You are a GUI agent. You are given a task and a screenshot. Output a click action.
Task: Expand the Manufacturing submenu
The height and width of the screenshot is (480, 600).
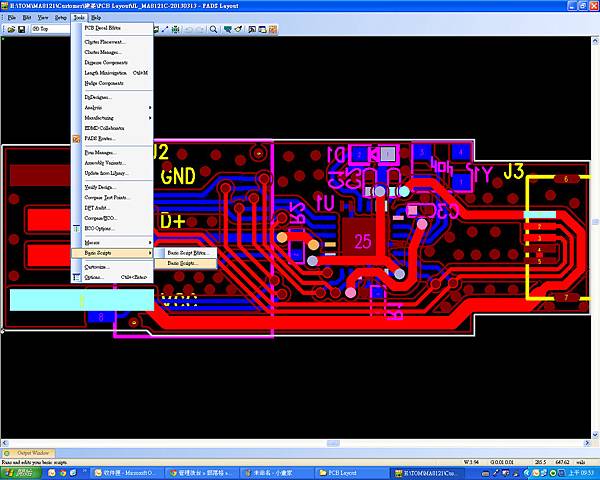(112, 118)
